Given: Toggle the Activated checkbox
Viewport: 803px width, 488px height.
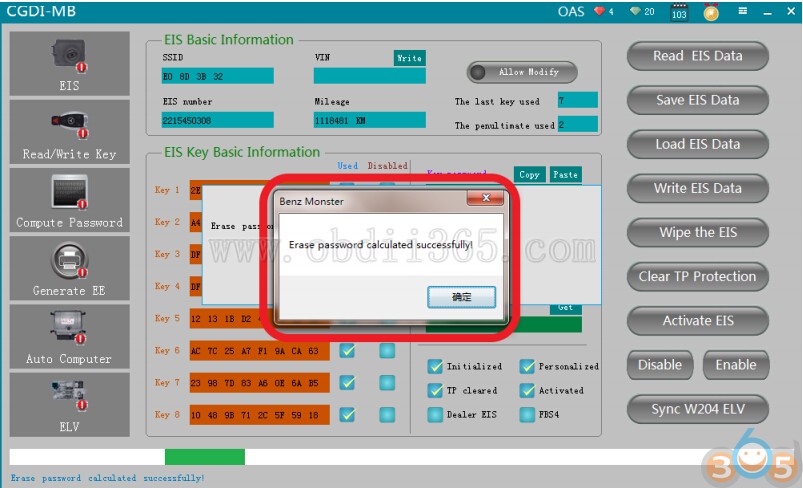Looking at the screenshot, I should (527, 390).
